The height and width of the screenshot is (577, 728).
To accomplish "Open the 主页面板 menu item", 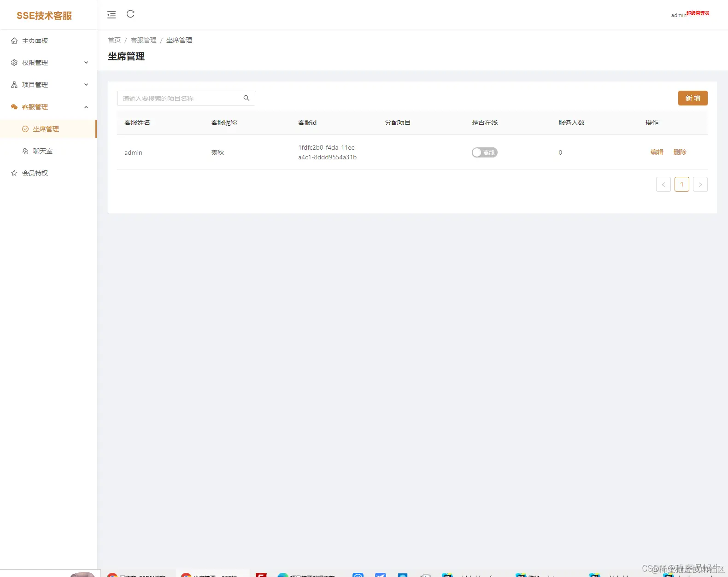I will coord(48,41).
